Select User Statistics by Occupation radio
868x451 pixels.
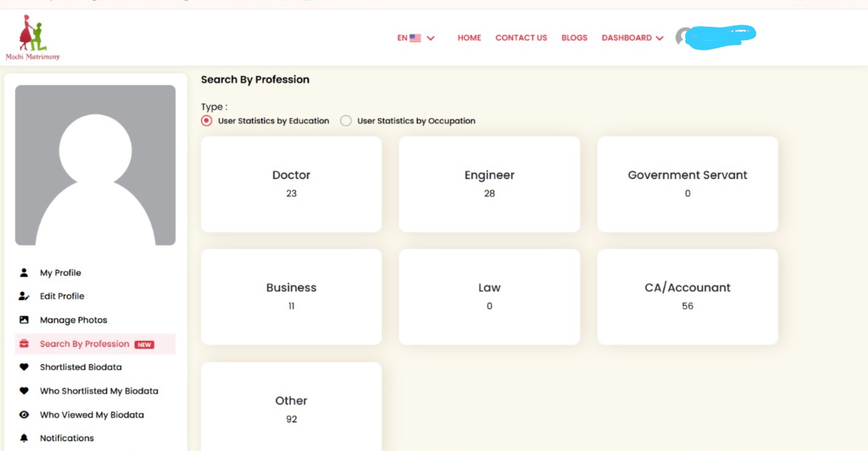tap(346, 121)
